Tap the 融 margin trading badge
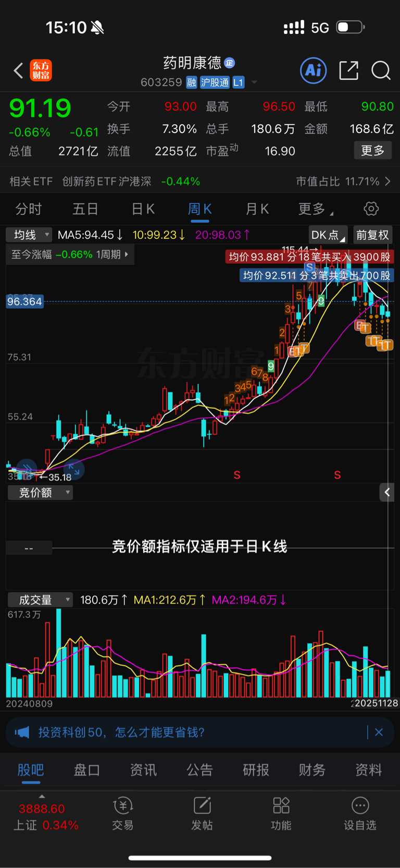 tap(192, 82)
